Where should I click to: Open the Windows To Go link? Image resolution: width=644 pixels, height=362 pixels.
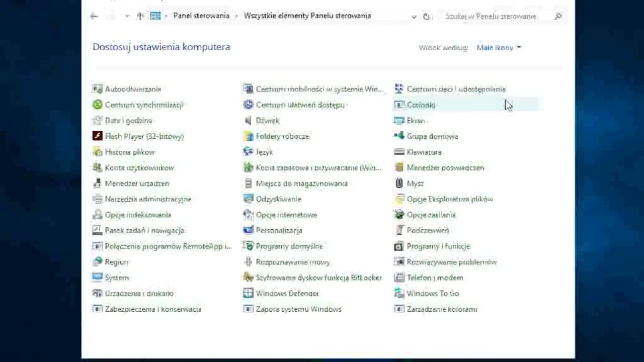click(x=433, y=293)
